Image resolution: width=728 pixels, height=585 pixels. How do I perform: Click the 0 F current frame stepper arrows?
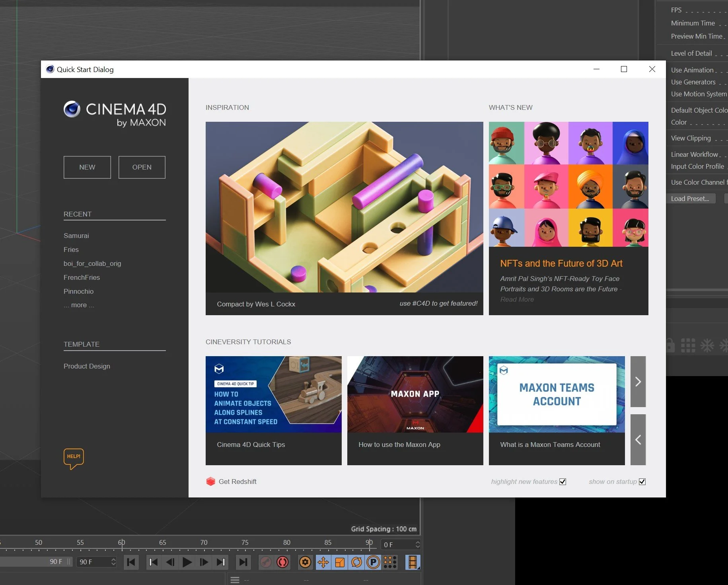(417, 544)
